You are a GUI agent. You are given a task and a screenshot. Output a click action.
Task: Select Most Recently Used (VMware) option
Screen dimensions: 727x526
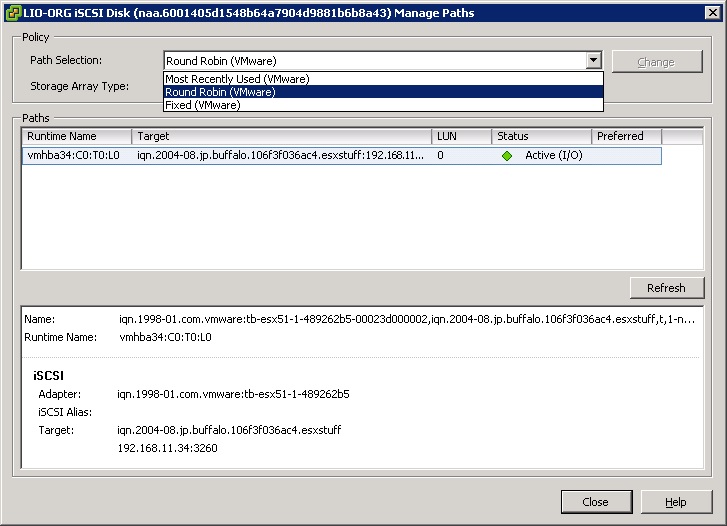point(237,79)
